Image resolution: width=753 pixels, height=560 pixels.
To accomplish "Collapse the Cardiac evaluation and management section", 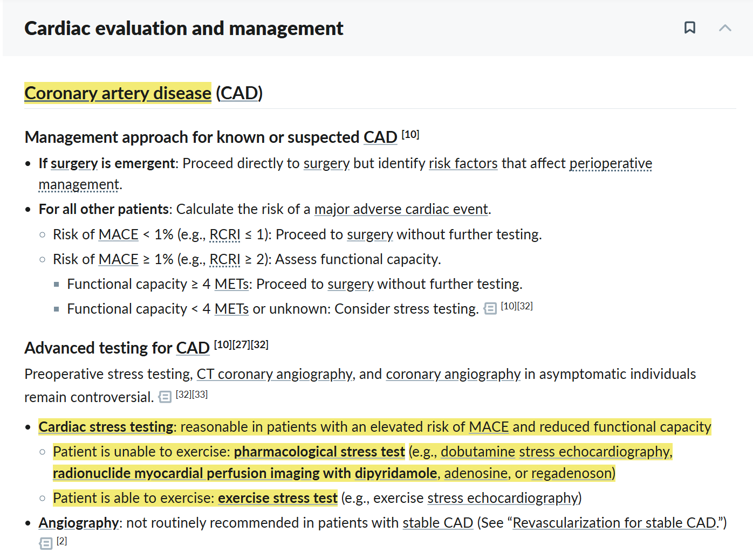I will point(725,28).
